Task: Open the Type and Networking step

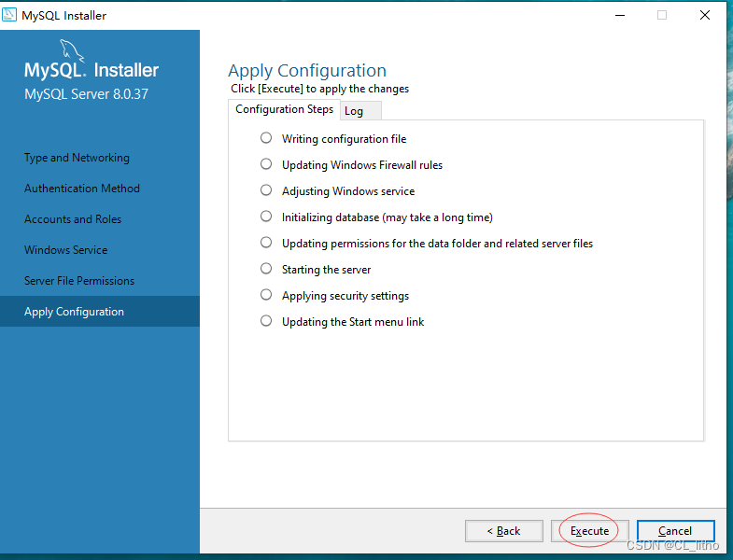Action: tap(77, 158)
